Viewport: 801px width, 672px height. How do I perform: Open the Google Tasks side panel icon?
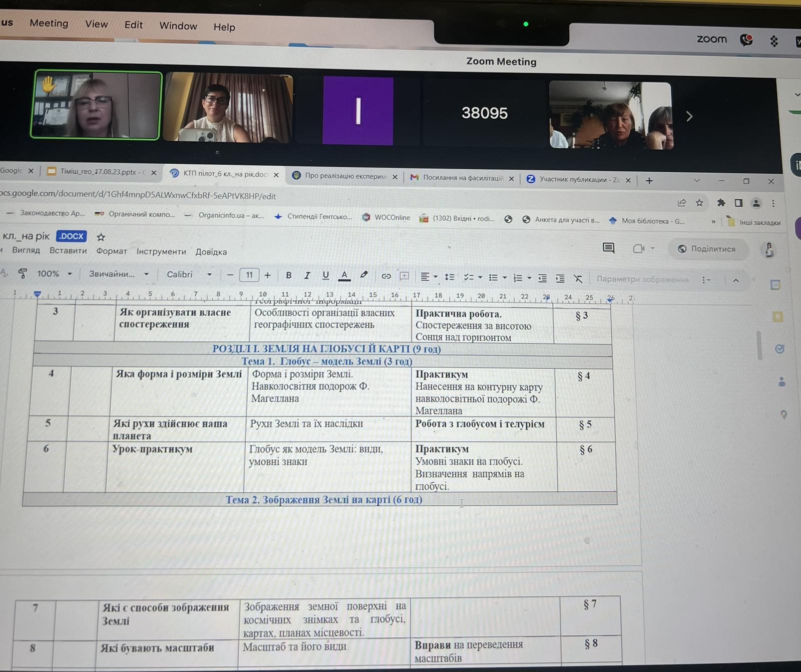(x=779, y=349)
